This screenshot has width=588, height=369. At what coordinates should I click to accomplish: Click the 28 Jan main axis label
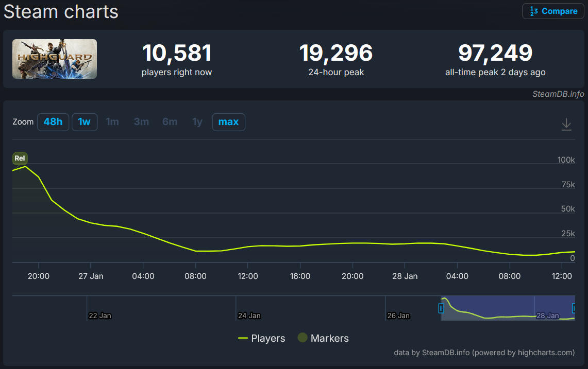(405, 276)
